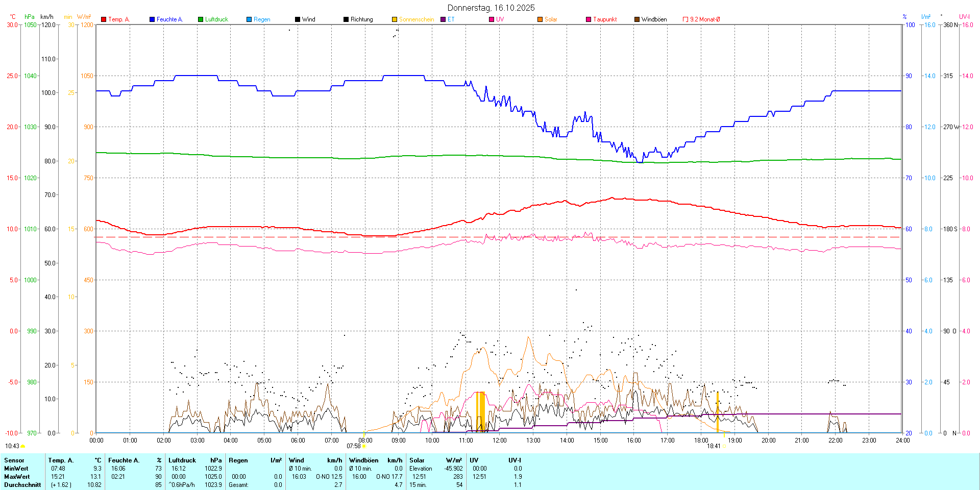Screen dimensions: 980x490
Task: Click the UV legend label
Action: pyautogui.click(x=500, y=19)
